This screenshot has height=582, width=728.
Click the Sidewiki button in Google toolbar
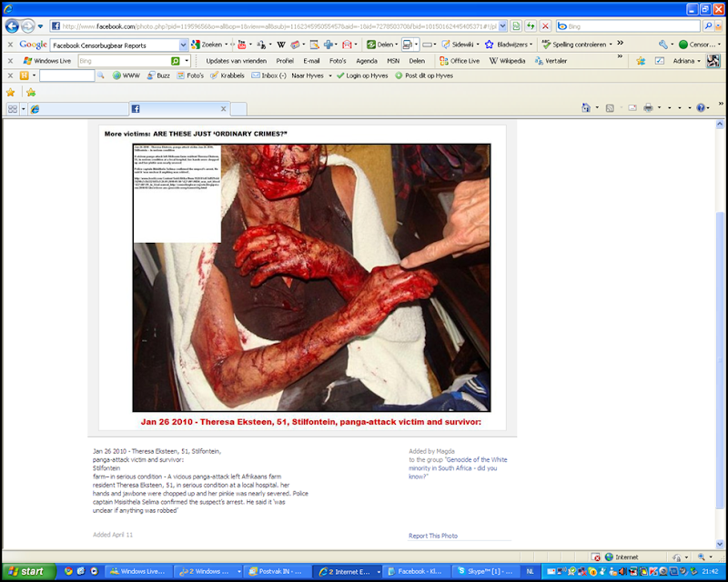click(x=462, y=44)
